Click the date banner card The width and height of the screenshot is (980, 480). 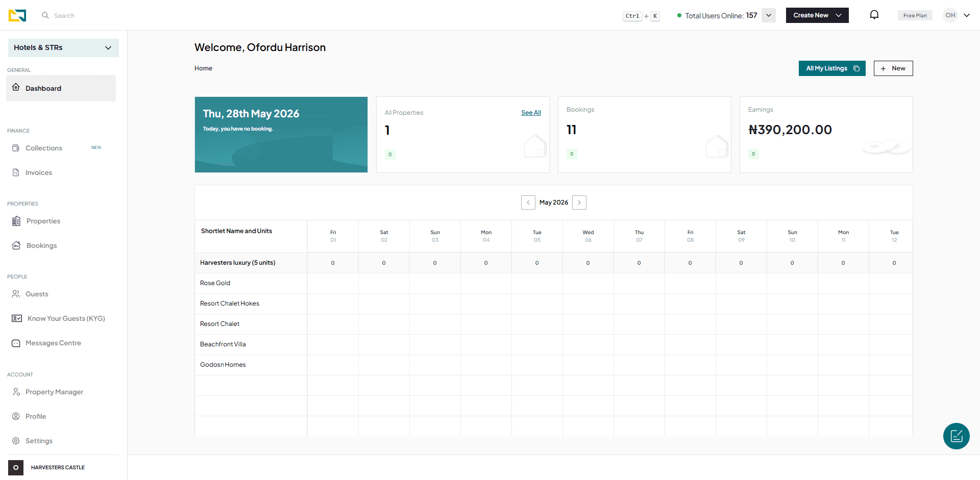point(281,135)
